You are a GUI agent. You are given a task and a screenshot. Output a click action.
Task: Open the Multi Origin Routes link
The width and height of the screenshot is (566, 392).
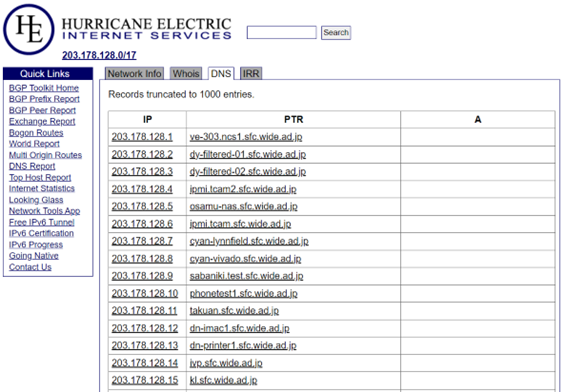coord(45,155)
